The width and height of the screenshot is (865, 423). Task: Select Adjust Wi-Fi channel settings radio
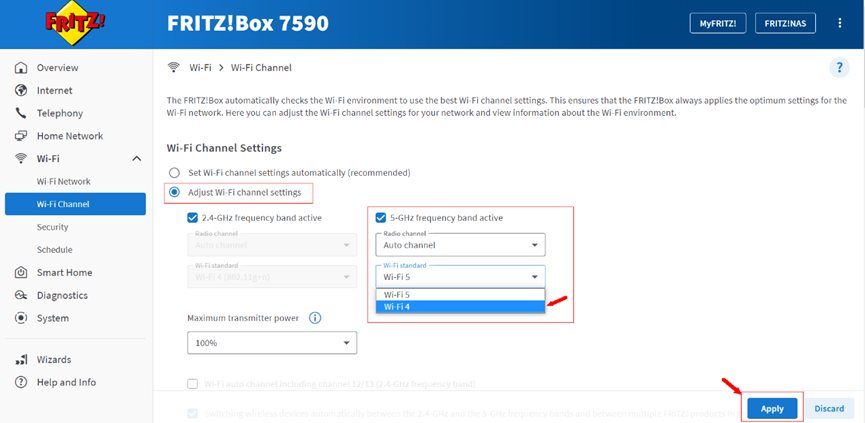click(x=174, y=192)
